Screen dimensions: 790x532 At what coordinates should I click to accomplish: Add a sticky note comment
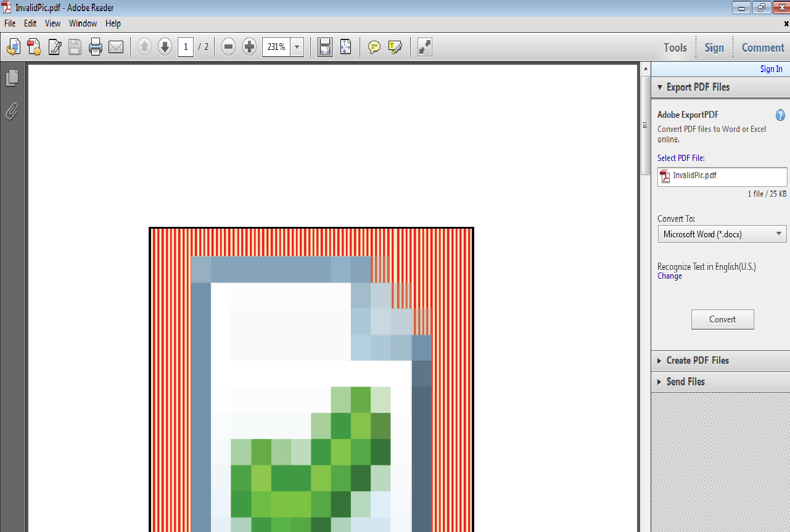click(374, 47)
